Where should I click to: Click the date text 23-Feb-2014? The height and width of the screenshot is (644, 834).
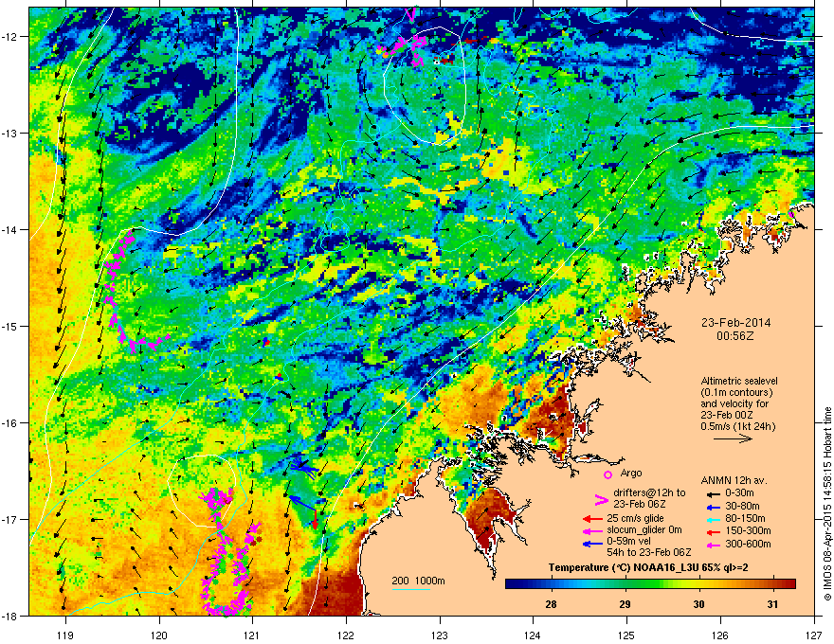pyautogui.click(x=735, y=323)
